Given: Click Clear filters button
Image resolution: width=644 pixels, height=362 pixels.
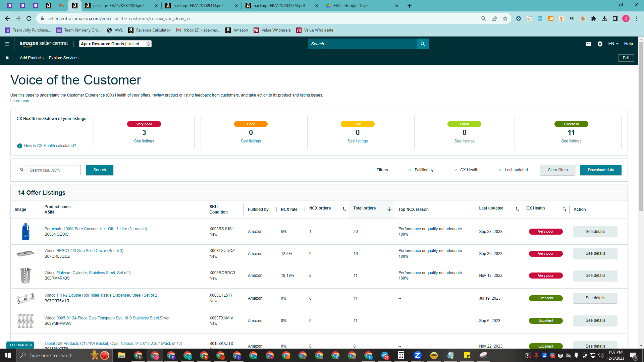Looking at the screenshot, I should click(x=557, y=170).
